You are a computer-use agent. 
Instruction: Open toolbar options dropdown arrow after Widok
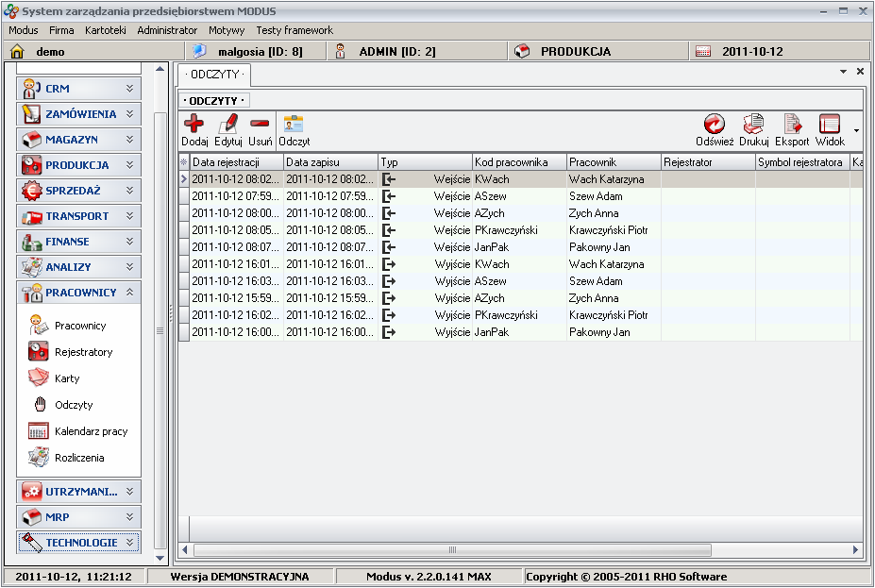coord(856,130)
